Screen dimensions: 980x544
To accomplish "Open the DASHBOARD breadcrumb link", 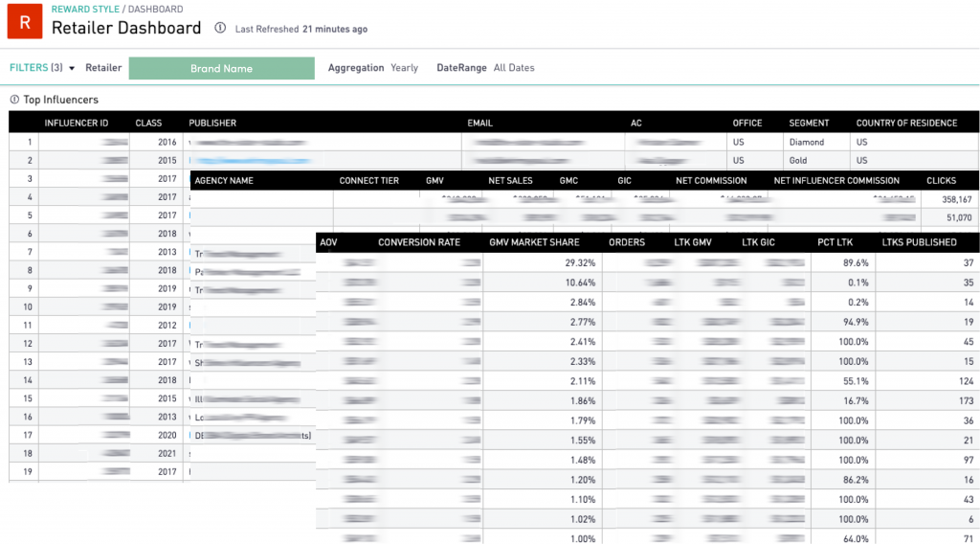I will tap(156, 10).
